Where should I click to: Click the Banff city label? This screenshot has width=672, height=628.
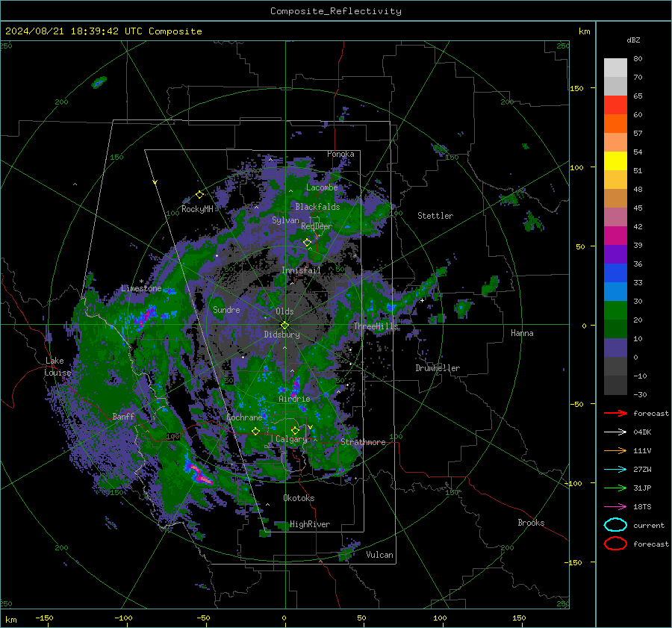pyautogui.click(x=123, y=417)
